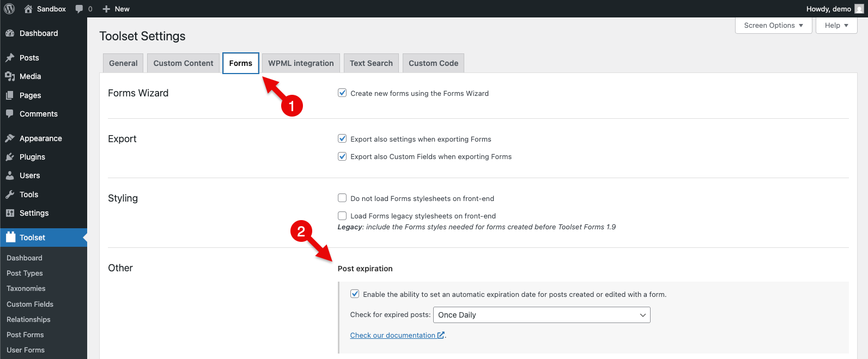Open Relationships under Toolset
This screenshot has height=359, width=868.
(x=28, y=319)
